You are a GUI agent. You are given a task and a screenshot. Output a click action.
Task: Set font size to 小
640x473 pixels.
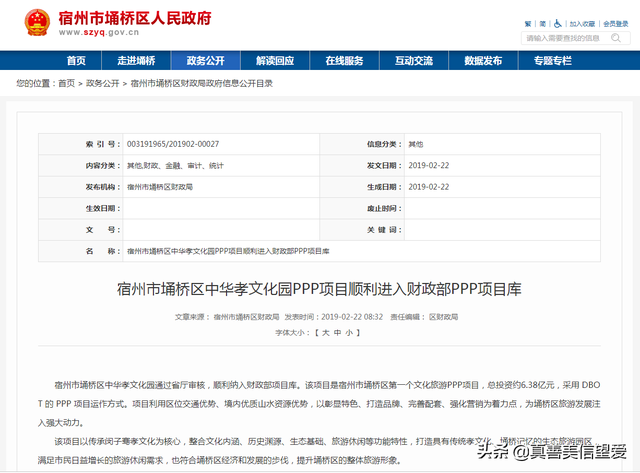(x=349, y=333)
